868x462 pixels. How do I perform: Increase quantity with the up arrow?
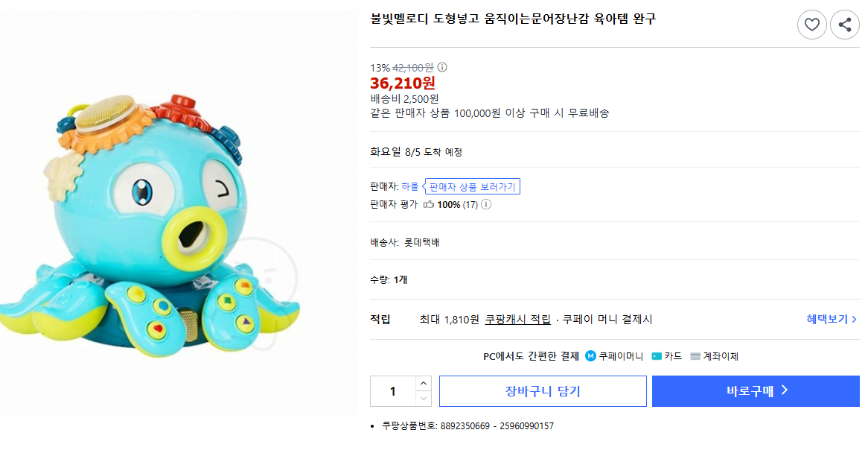point(423,383)
